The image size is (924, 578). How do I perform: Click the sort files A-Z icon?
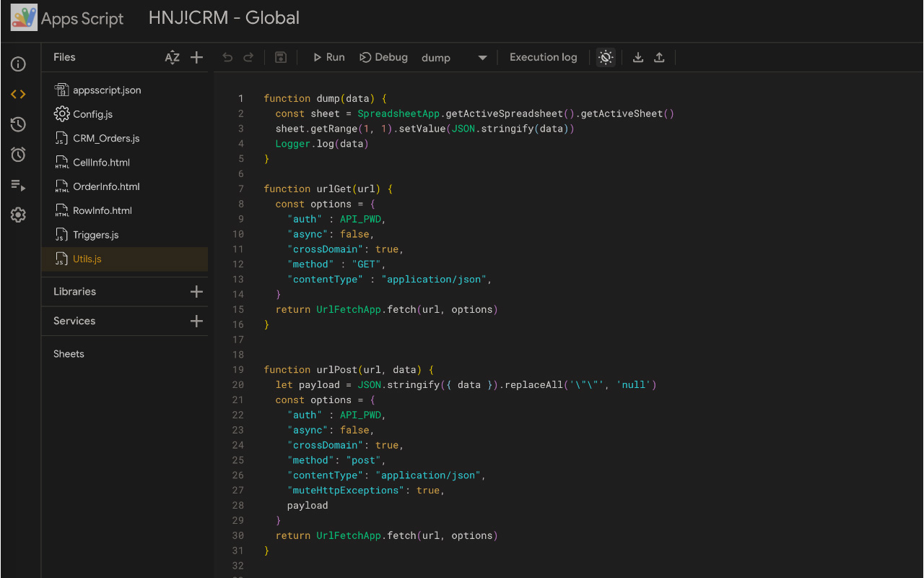click(x=172, y=58)
